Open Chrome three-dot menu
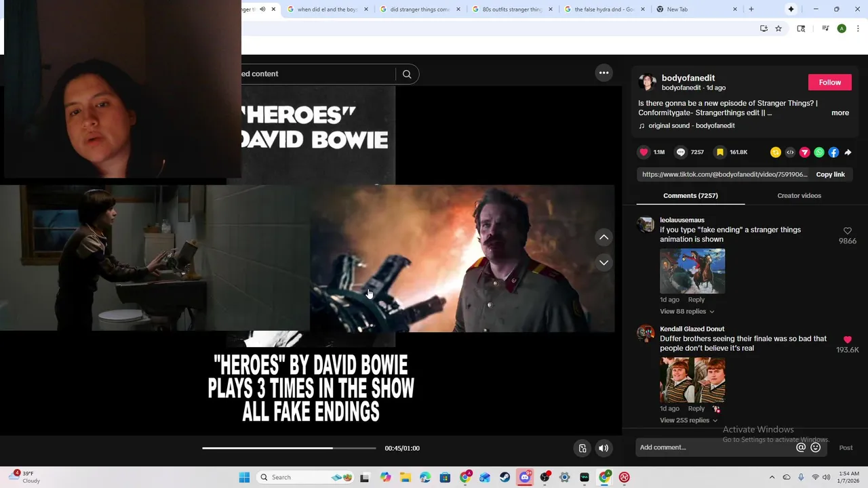 [x=859, y=28]
